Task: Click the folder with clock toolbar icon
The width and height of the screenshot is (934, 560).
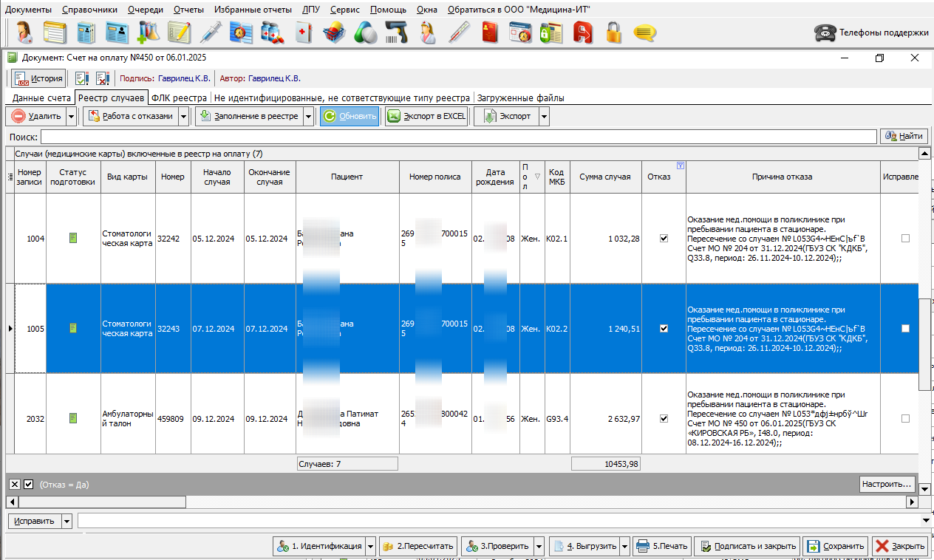Action: 242,33
